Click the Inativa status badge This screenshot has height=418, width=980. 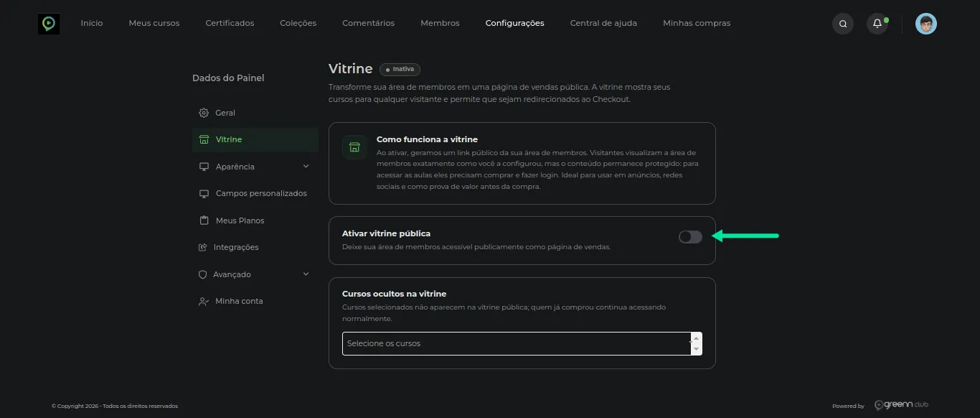[x=400, y=69]
